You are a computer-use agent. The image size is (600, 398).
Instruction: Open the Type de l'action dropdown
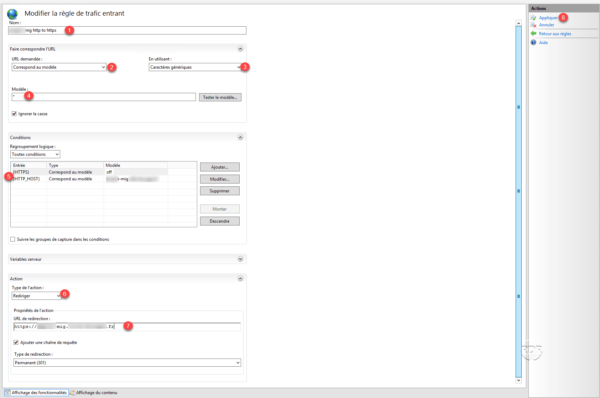click(x=36, y=296)
